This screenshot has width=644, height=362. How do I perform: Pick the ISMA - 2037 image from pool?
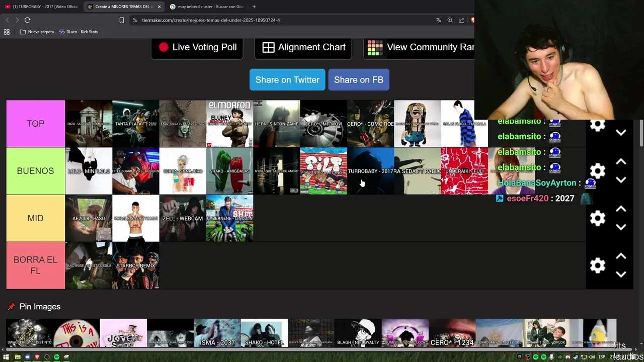217,333
